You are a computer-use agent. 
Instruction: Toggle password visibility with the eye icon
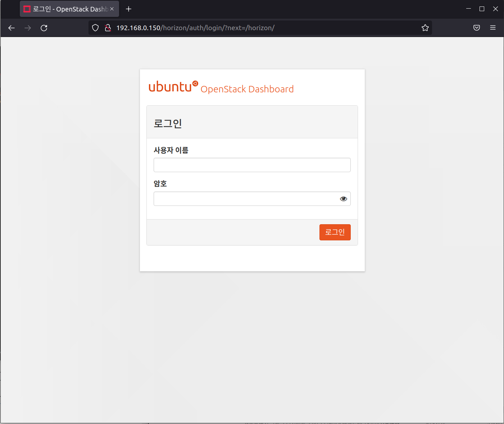344,199
